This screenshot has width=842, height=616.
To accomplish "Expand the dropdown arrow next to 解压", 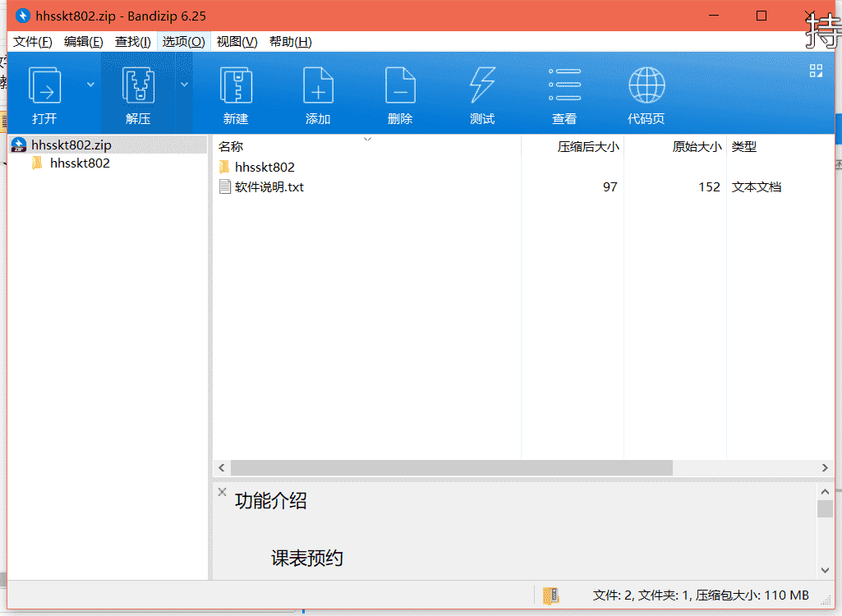I will tap(184, 85).
